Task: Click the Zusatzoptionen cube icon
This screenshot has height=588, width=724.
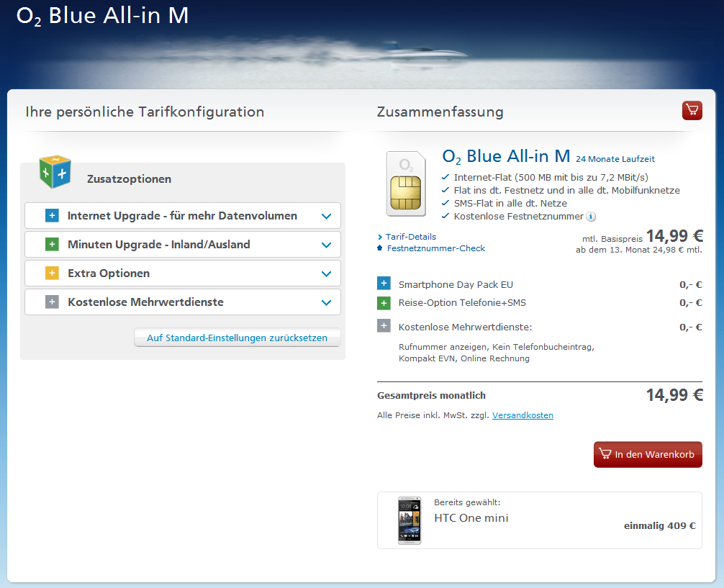Action: pyautogui.click(x=55, y=172)
